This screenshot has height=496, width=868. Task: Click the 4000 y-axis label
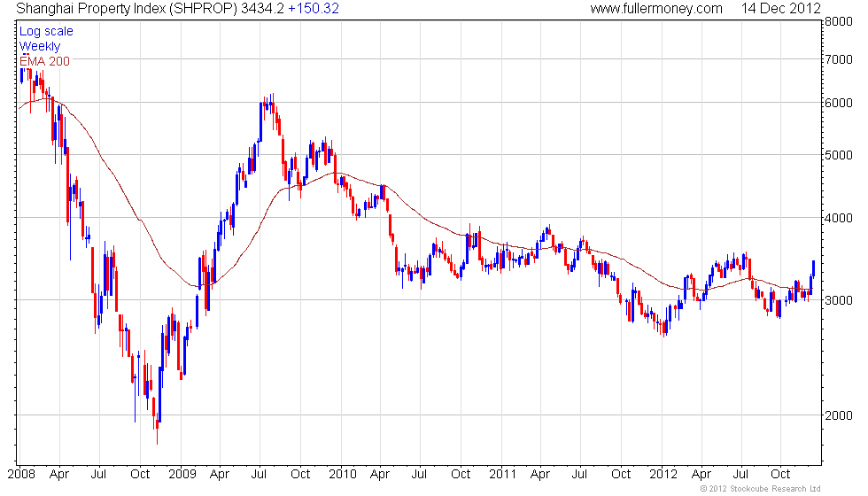(x=838, y=218)
